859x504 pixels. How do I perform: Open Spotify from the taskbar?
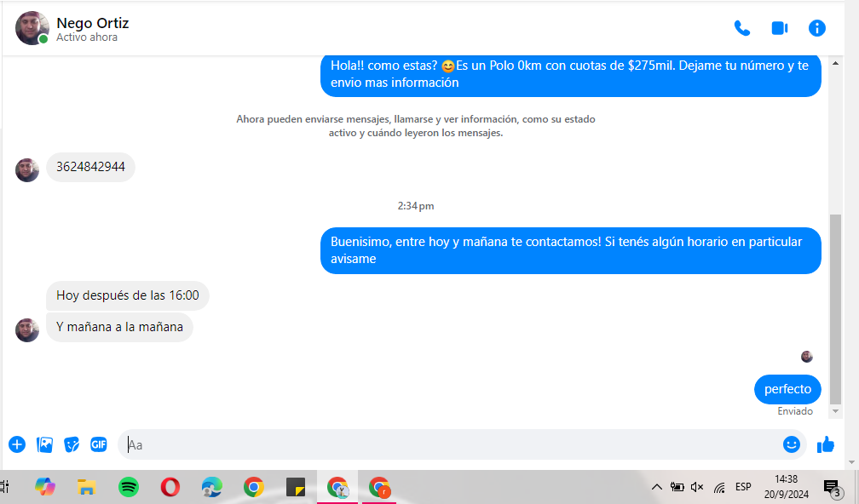tap(129, 487)
